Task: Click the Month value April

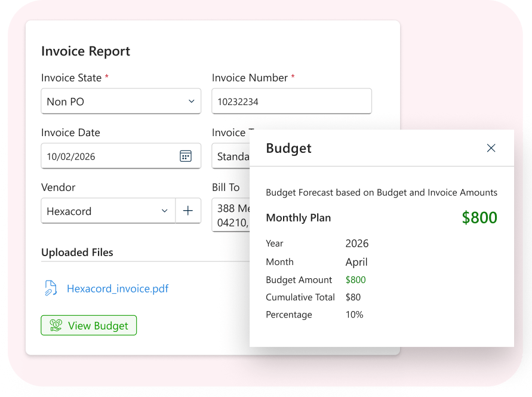Action: click(x=356, y=262)
